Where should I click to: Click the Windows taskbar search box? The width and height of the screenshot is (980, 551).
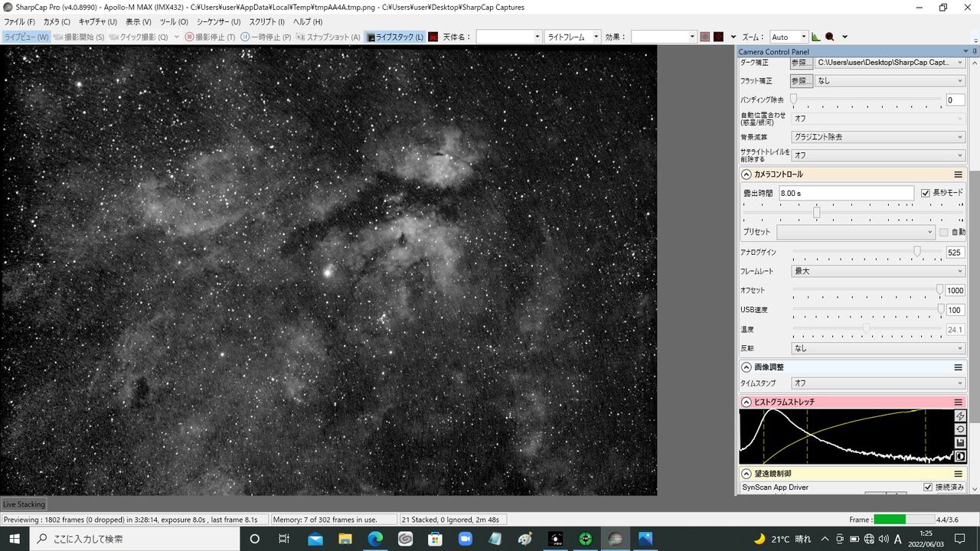[135, 539]
